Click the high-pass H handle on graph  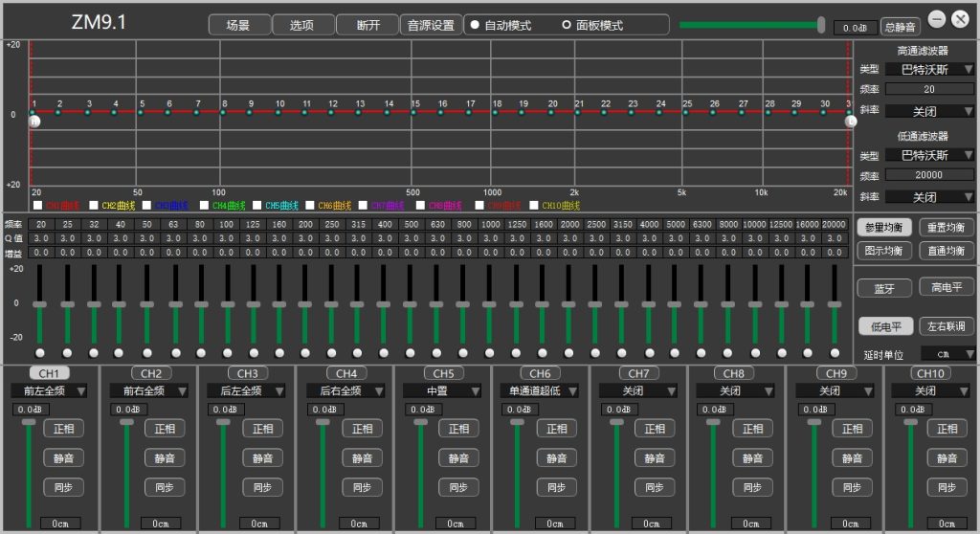(x=35, y=122)
